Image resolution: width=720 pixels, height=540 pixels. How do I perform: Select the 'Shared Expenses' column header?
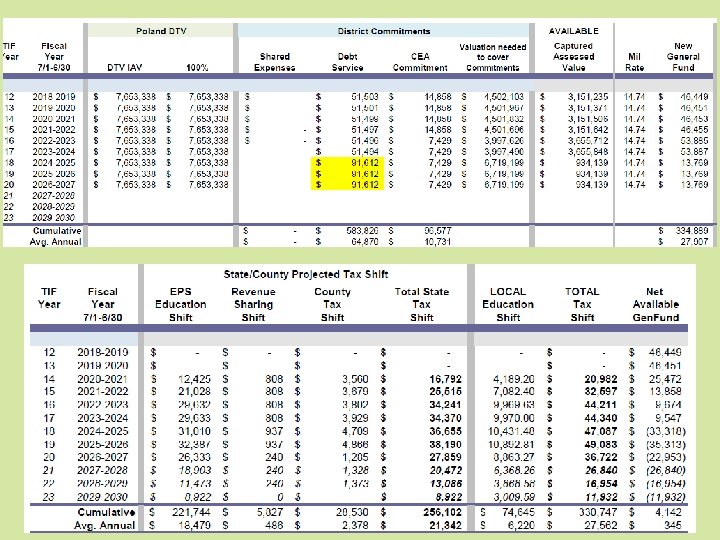(x=275, y=62)
